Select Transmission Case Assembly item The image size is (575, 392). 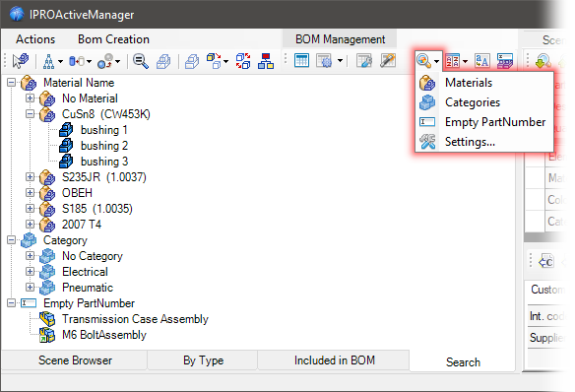(x=135, y=319)
